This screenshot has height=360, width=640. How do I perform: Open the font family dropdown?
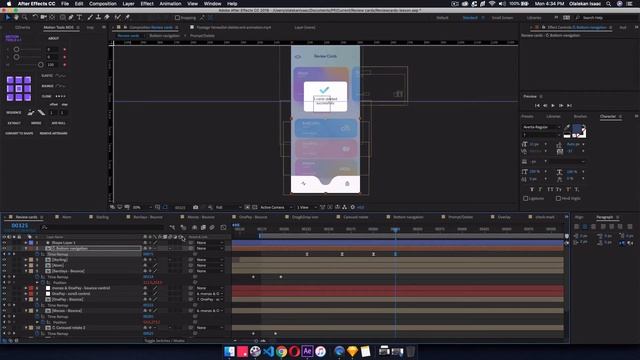[542, 127]
